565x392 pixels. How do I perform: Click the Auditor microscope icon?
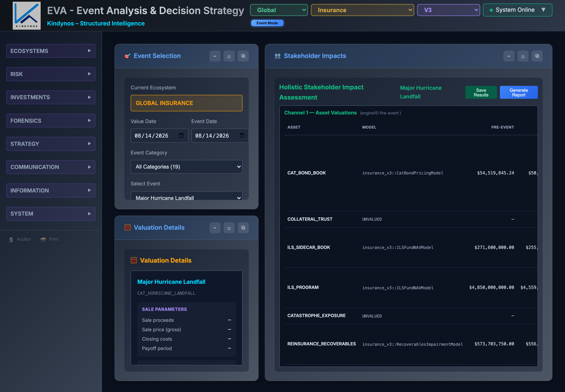click(11, 240)
